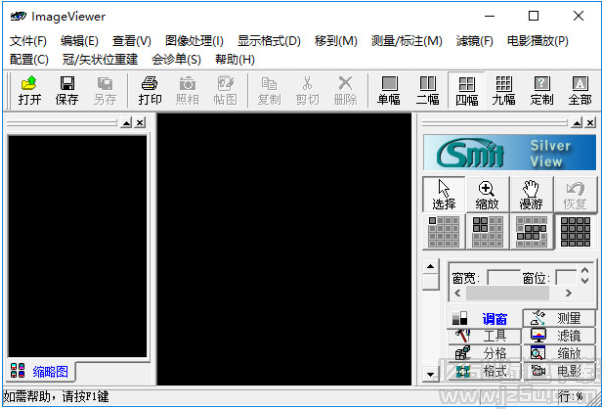Open the 分格 grid split tab
Viewport: 603px width, 409px height.
pyautogui.click(x=484, y=353)
